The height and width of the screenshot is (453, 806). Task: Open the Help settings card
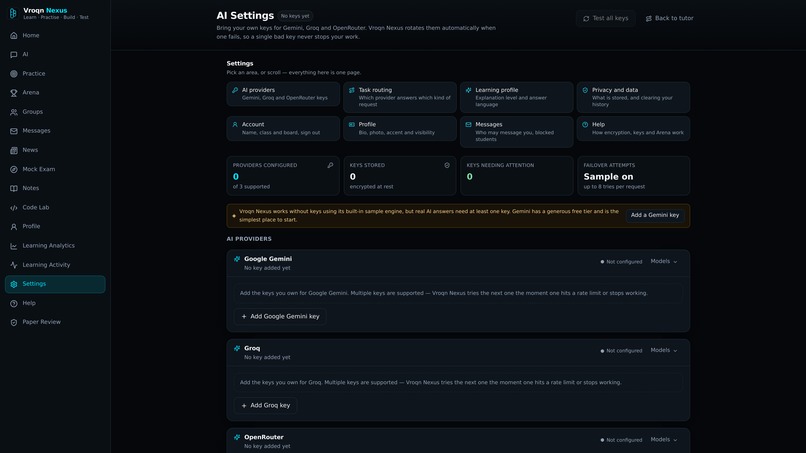pyautogui.click(x=633, y=128)
